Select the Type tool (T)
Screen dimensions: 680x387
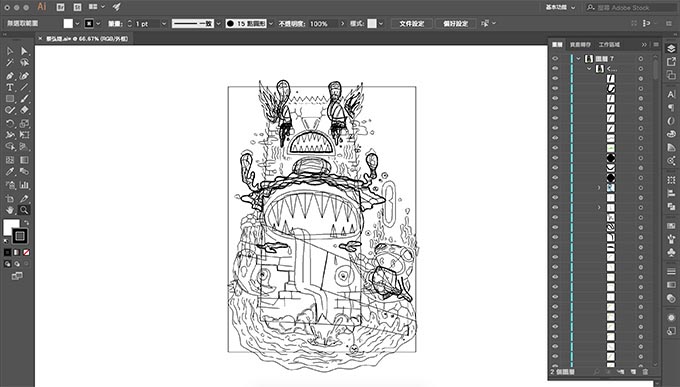10,87
